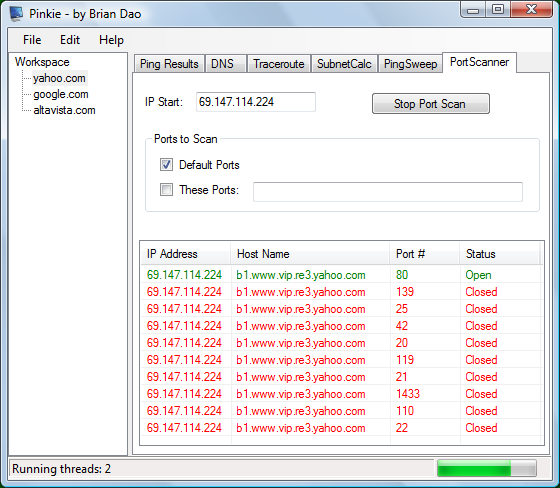Screen dimensions: 560x488
Task: Minimize the Pinkie window
Action: point(473,10)
